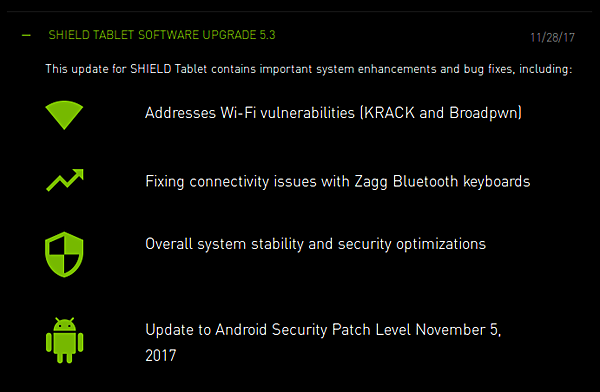Screen dimensions: 600x392
Task: Click the version number 5.3 in heading
Action: (x=267, y=35)
